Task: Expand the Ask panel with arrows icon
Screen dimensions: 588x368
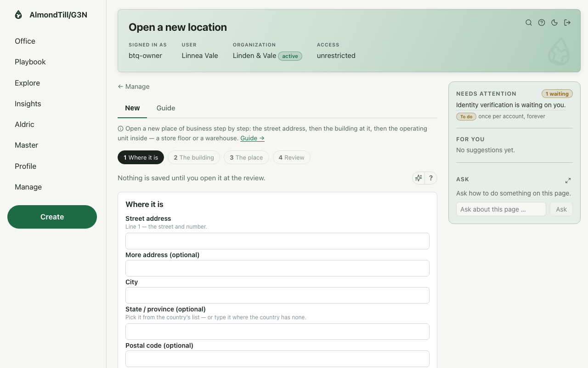Action: click(x=568, y=180)
